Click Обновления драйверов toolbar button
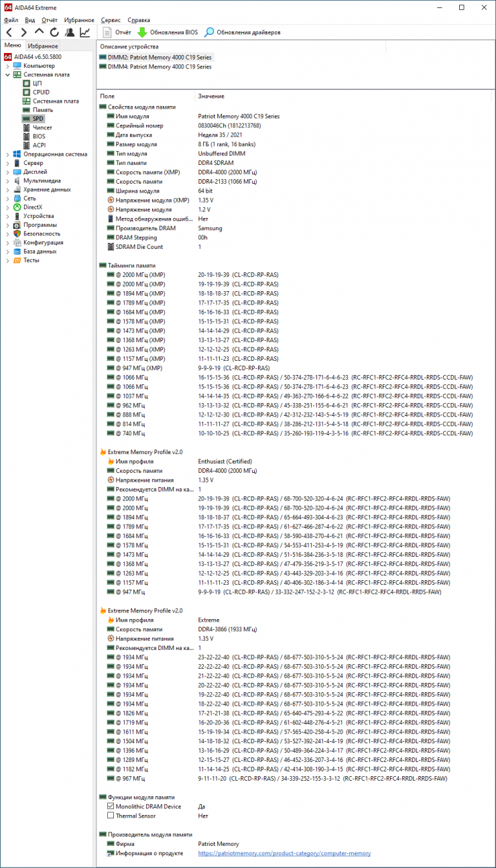496x868 pixels. pyautogui.click(x=242, y=32)
